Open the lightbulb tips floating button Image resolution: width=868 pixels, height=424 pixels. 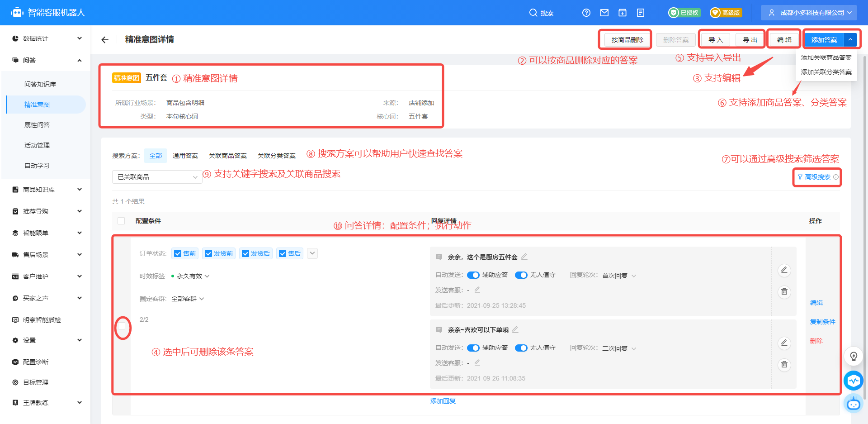pos(854,356)
